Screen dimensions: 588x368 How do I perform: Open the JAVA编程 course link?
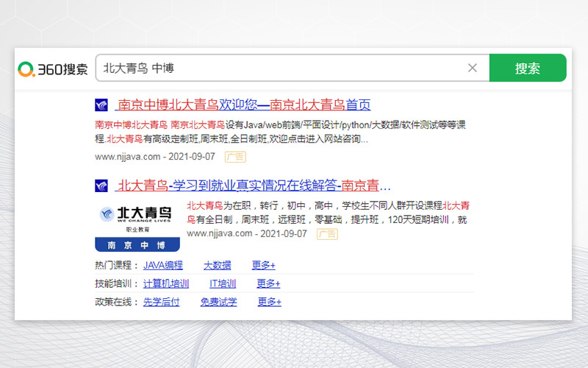162,266
